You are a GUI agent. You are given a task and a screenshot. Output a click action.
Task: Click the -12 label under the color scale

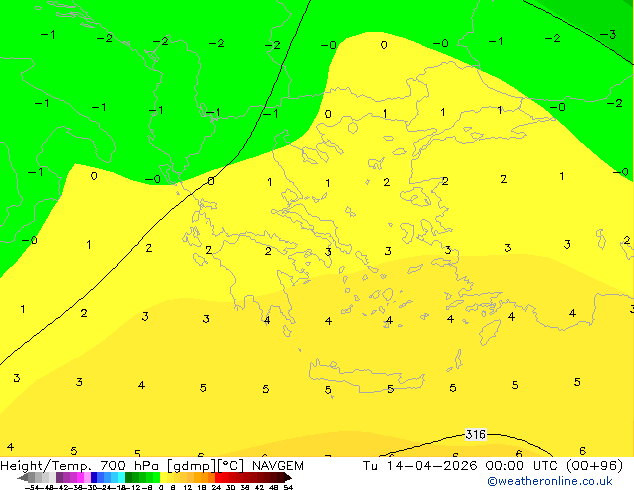pos(135,488)
